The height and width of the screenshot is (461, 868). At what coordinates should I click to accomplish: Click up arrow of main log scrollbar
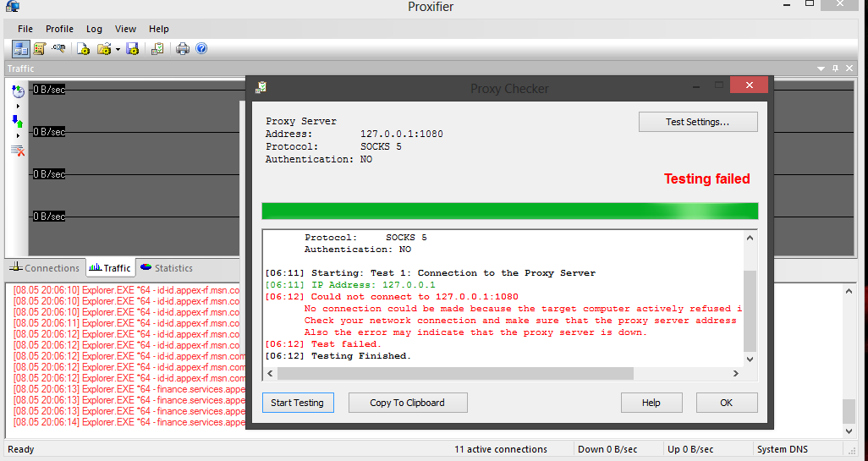849,291
